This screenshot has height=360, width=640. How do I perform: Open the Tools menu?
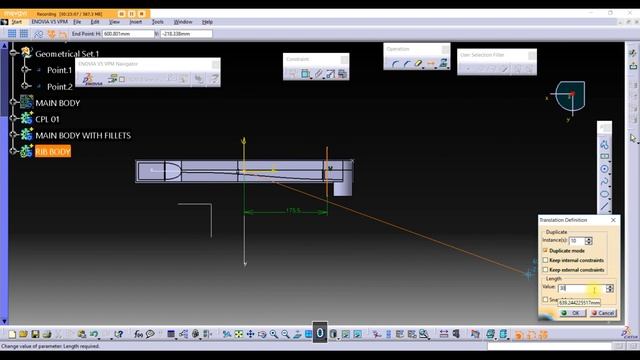tap(158, 22)
